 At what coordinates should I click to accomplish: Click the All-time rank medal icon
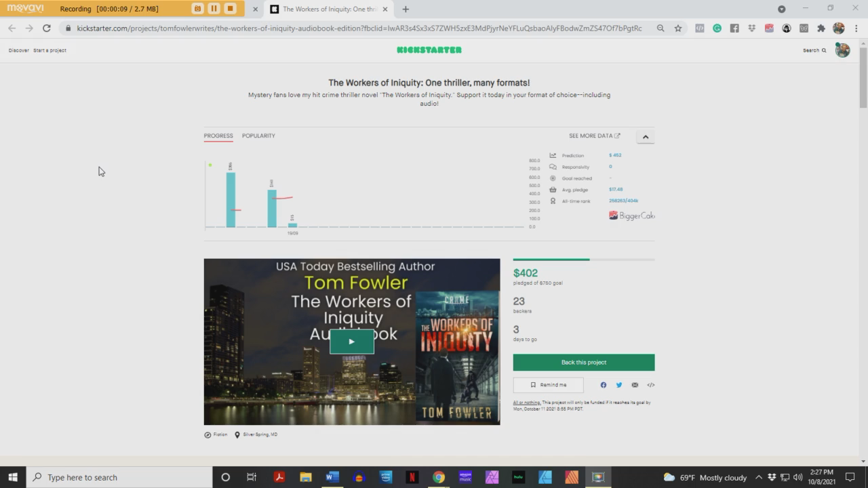pyautogui.click(x=553, y=201)
